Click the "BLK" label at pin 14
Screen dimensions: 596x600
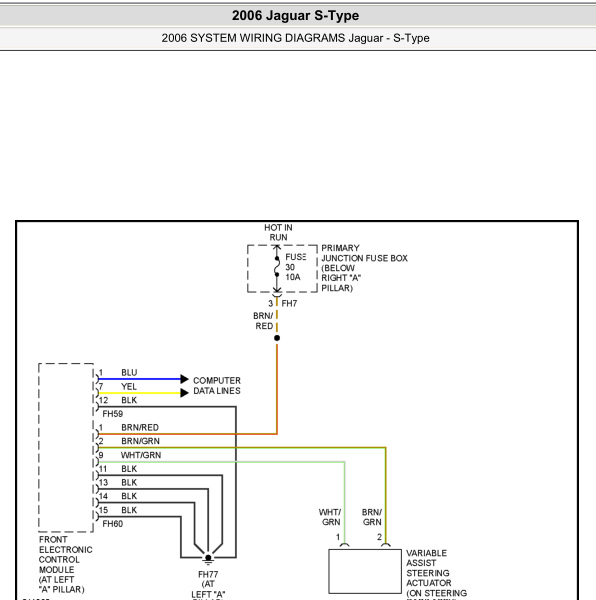(129, 496)
